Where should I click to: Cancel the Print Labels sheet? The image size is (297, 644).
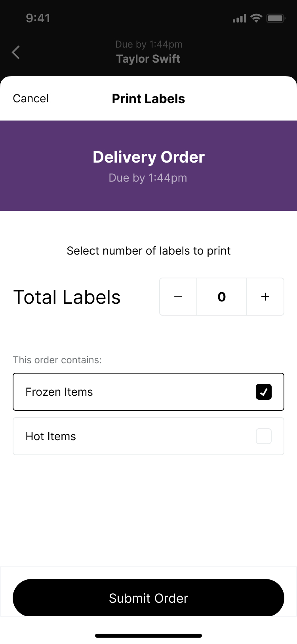coord(31,98)
